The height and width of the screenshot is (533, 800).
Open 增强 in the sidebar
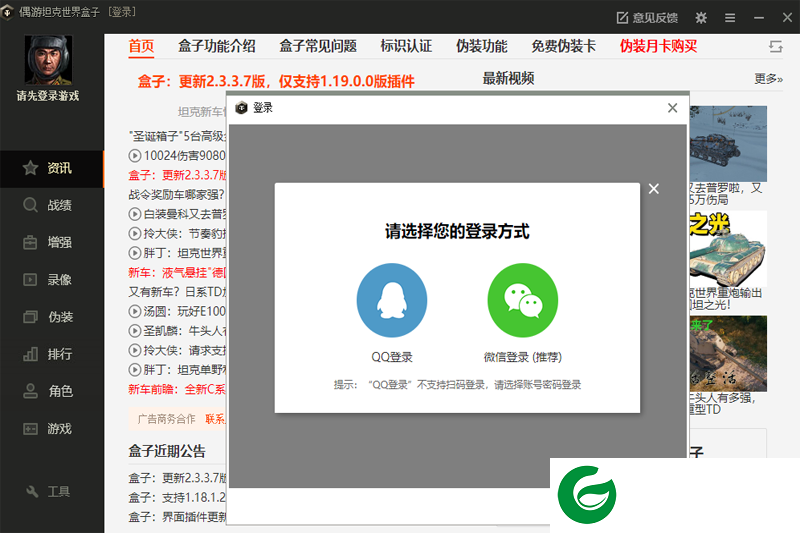click(x=52, y=242)
